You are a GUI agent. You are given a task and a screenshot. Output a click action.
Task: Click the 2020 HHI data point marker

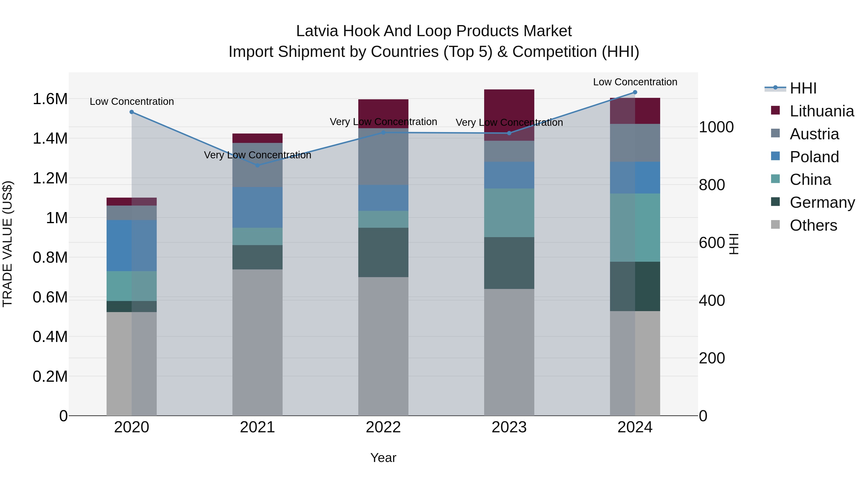[132, 112]
